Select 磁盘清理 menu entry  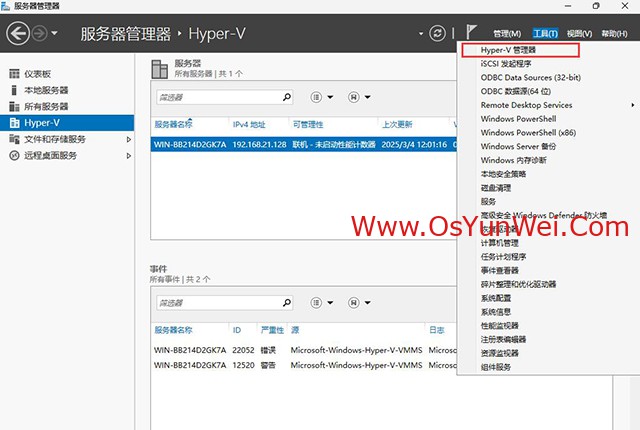coord(496,188)
